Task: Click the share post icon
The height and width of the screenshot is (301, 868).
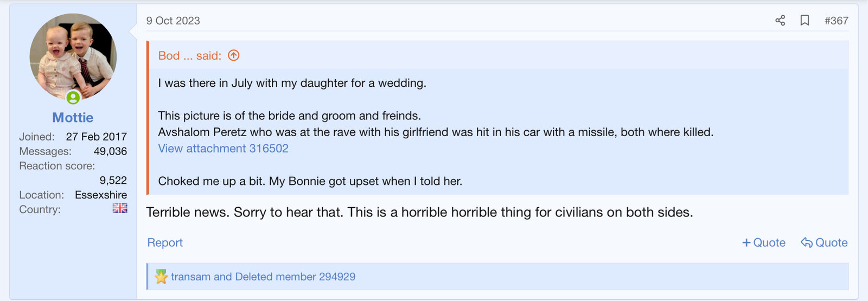Action: click(x=780, y=21)
